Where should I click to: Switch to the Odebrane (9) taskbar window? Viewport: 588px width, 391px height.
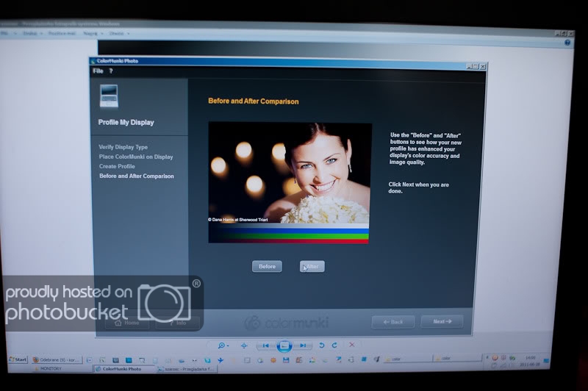[x=57, y=360]
